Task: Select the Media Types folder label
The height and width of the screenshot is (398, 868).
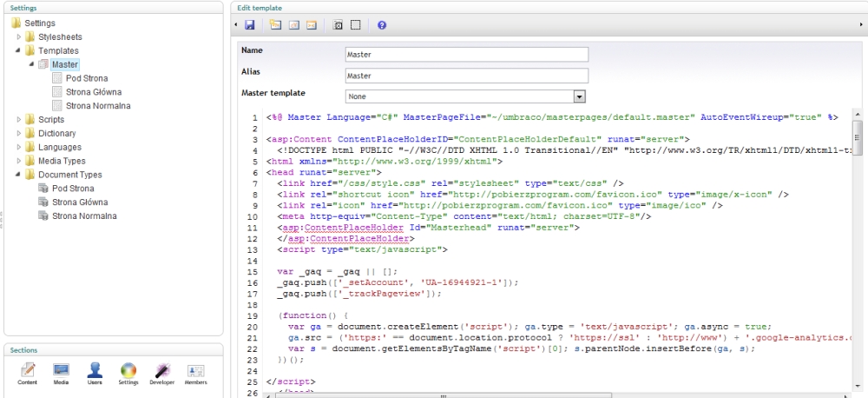Action: click(x=62, y=161)
